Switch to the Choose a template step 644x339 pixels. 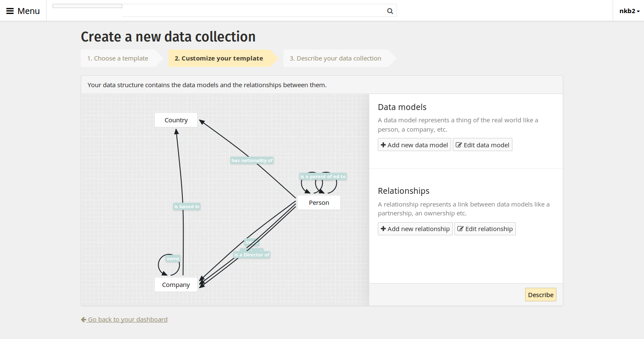click(118, 58)
